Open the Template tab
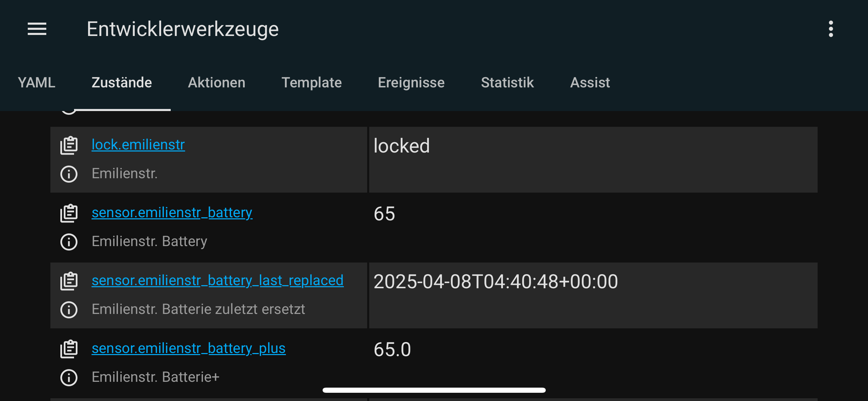 (x=312, y=83)
